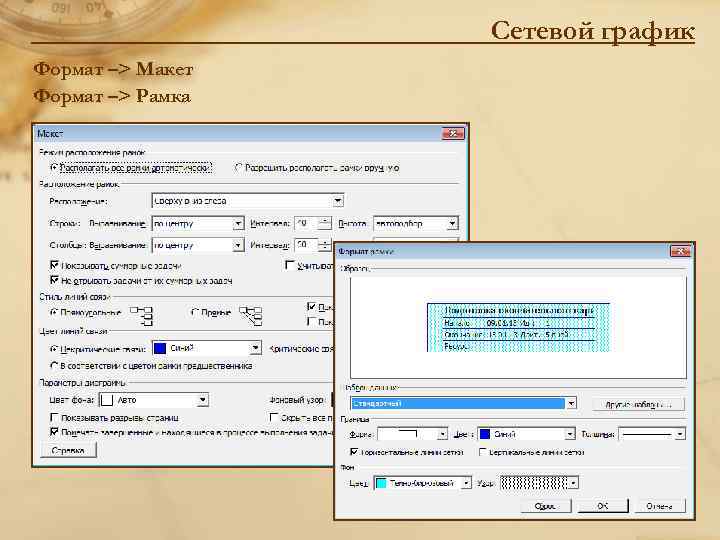The image size is (720, 540).
Task: Click OK in Формат рамки dialog
Action: (x=603, y=506)
